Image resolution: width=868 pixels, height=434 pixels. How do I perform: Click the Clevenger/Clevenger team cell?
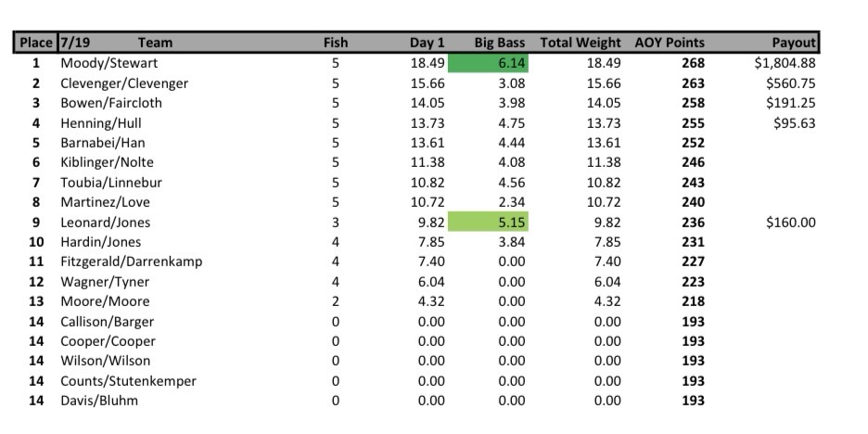[x=124, y=83]
